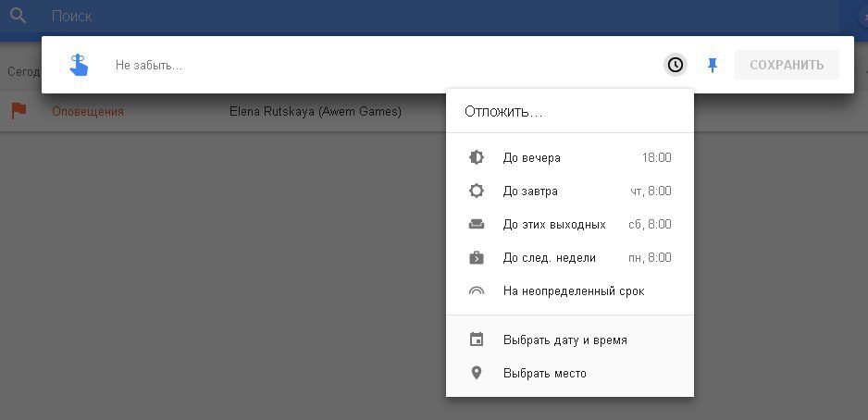Open the Elena Rutskaya (Awem Games) email
Screen dimensions: 868x420
click(x=315, y=111)
